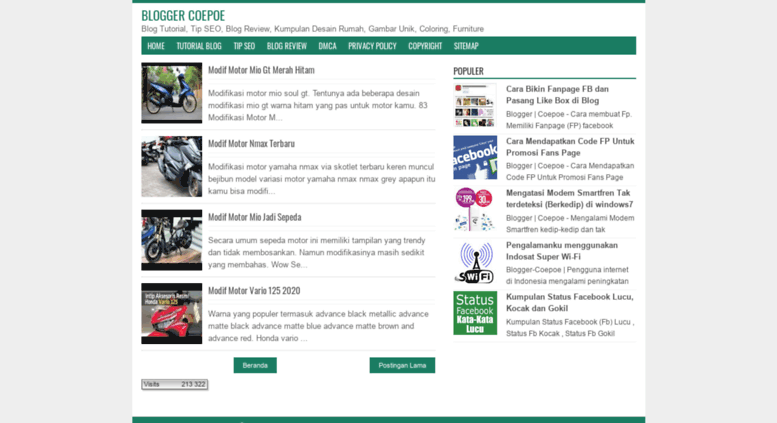Image resolution: width=777 pixels, height=423 pixels.
Task: Click the Nmax Terbaru post thumbnail
Action: pyautogui.click(x=171, y=166)
